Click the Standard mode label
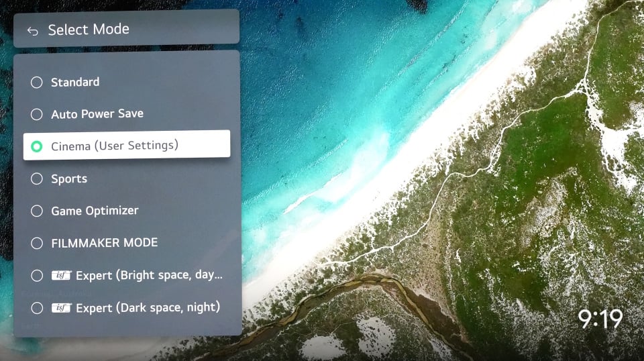Screen dimensions: 644x361 tap(75, 82)
